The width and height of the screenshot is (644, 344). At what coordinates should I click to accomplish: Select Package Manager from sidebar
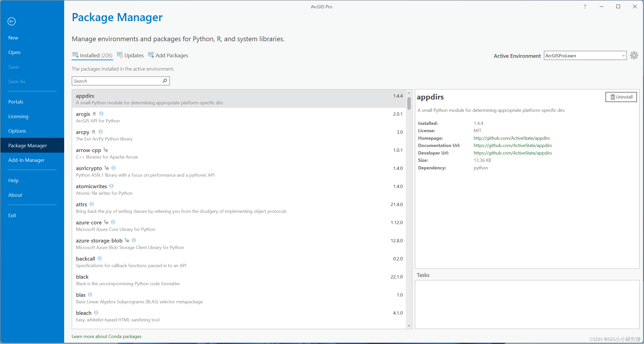pyautogui.click(x=28, y=145)
